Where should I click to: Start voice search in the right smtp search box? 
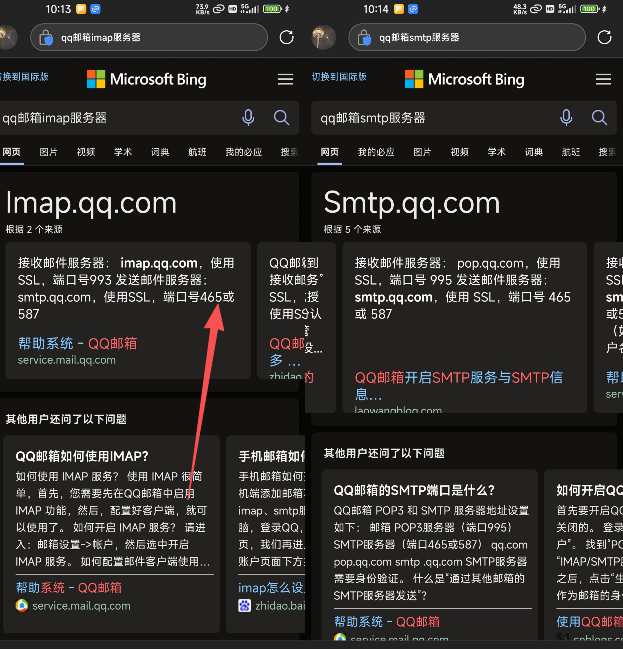(x=566, y=118)
